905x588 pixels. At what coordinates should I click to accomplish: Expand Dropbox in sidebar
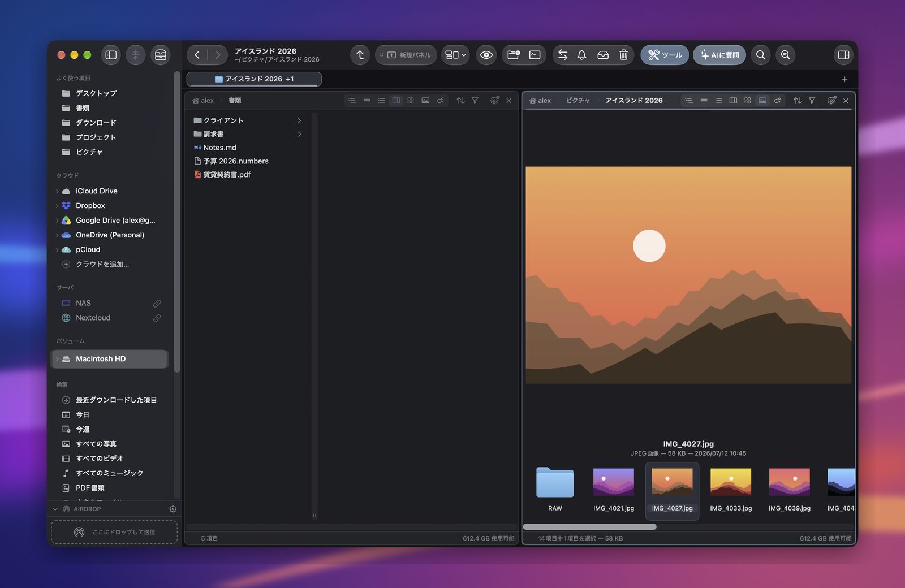click(x=57, y=206)
